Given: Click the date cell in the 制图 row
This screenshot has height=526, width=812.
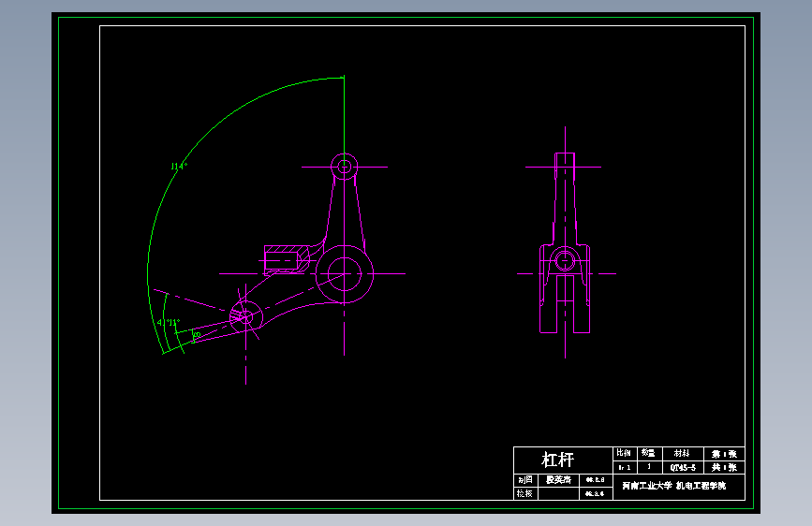Looking at the screenshot, I should click(595, 480).
